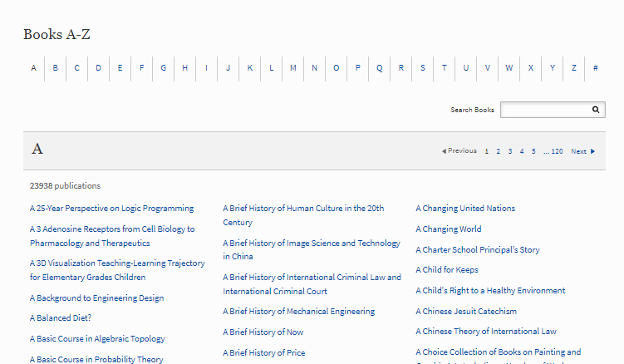
Task: Open 'A Brief History of International Criminal Law'
Action: click(x=312, y=284)
